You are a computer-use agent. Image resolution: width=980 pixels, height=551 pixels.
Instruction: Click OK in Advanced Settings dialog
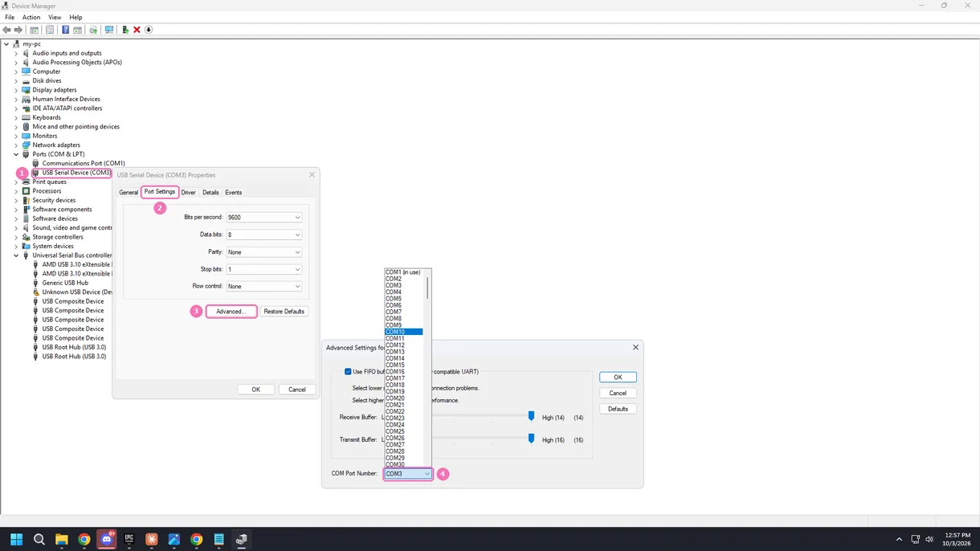(x=618, y=378)
